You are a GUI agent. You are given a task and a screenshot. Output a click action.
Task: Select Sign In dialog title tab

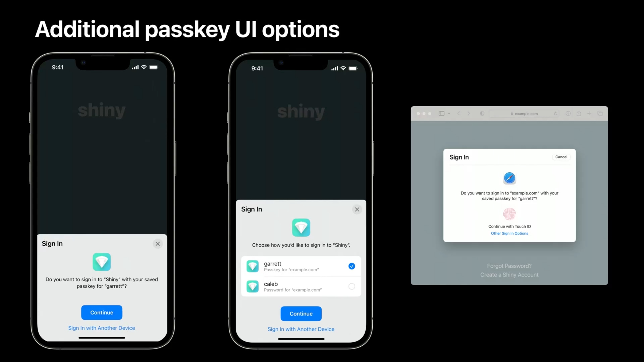tap(52, 244)
